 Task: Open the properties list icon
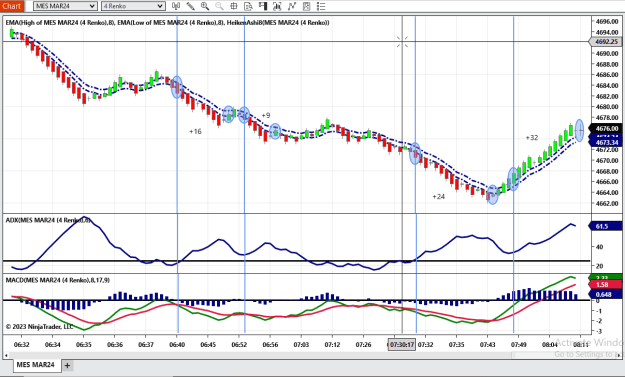[x=321, y=6]
